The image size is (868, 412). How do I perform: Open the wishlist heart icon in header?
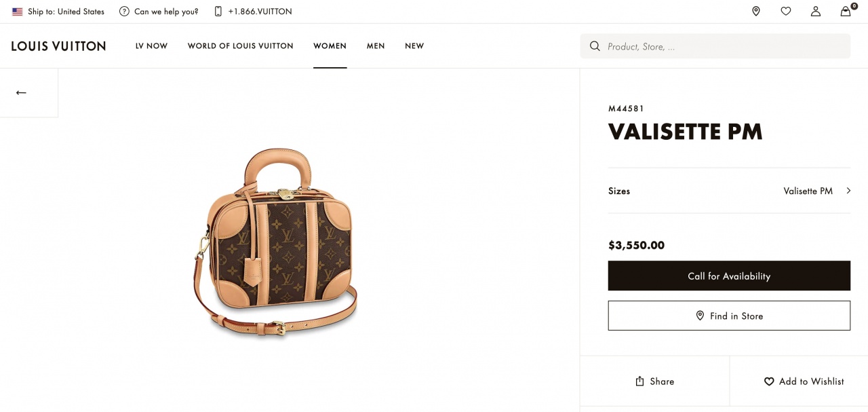(x=786, y=11)
